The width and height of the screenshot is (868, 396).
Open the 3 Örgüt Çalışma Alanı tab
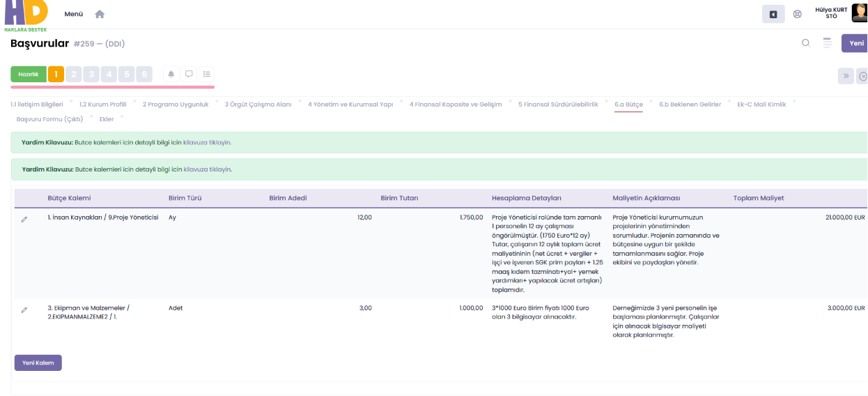click(258, 104)
